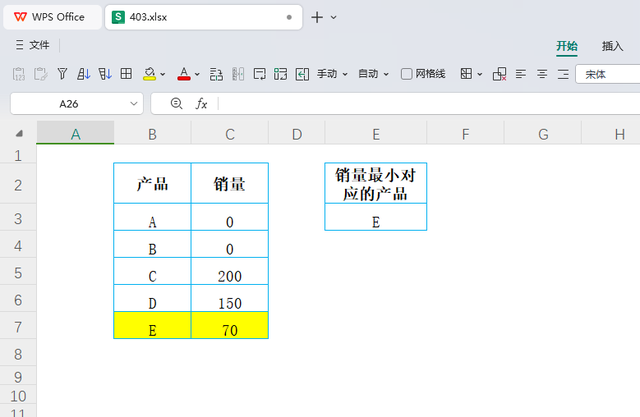Switch to the 开始 ribbon tab
This screenshot has width=640, height=417.
pos(567,46)
